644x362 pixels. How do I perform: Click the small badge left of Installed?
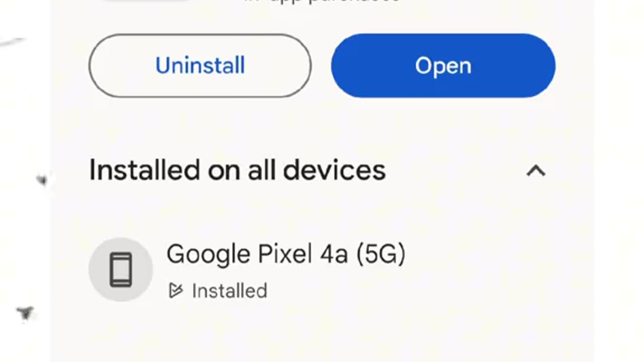(x=175, y=291)
